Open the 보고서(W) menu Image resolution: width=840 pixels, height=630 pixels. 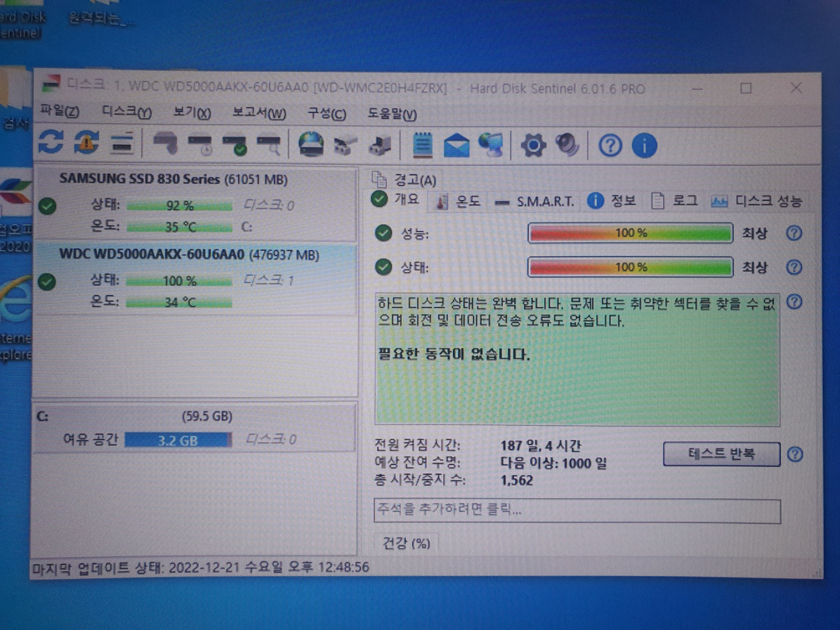(259, 113)
